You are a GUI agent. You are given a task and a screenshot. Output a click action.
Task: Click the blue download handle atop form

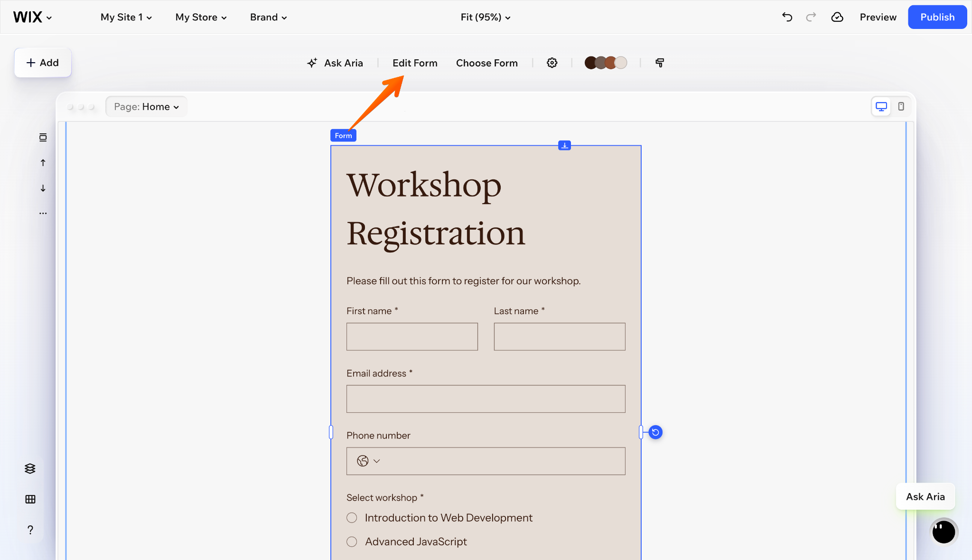564,146
